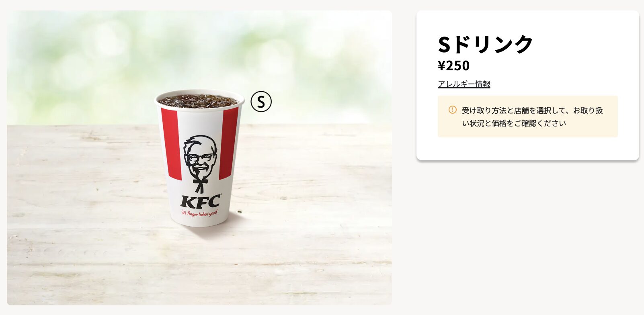The image size is (644, 315).
Task: Click the white product info card's empty area
Action: 527,148
